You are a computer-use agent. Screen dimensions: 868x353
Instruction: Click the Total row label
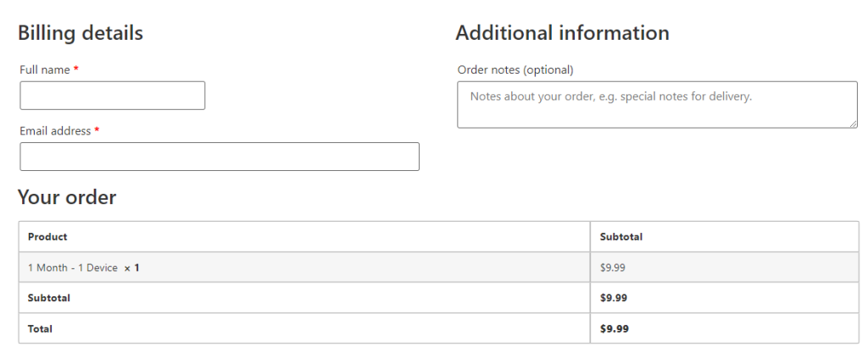click(x=40, y=328)
